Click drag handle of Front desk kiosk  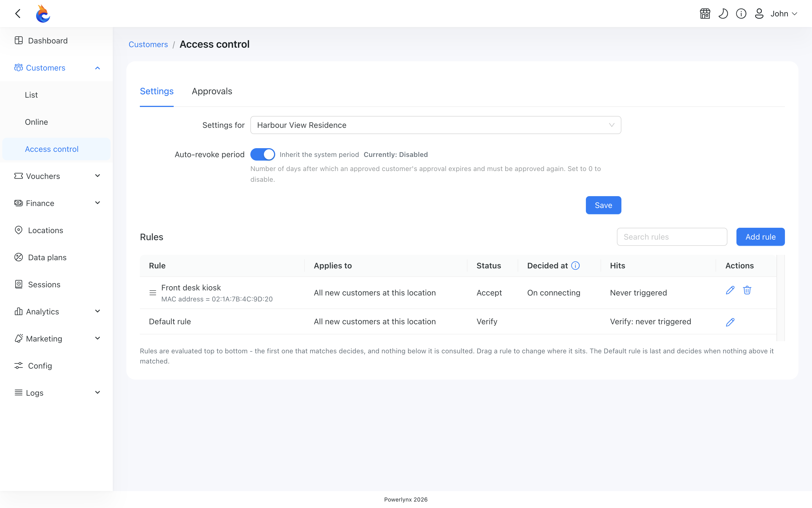click(x=153, y=293)
